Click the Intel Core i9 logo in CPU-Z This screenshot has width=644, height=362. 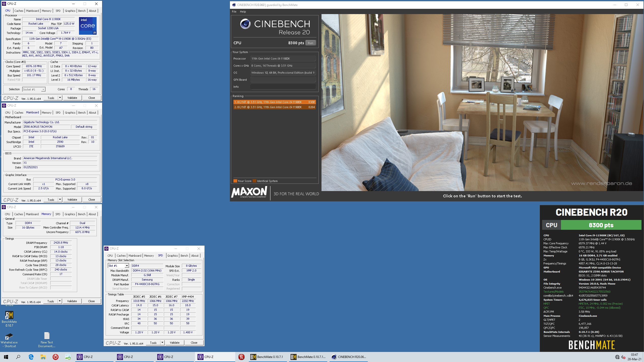(x=88, y=26)
